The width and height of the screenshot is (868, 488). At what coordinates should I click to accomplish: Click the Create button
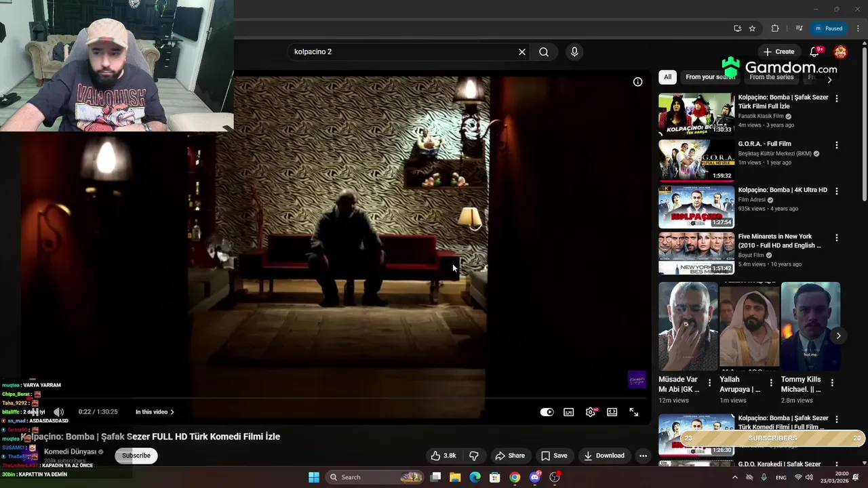point(778,52)
